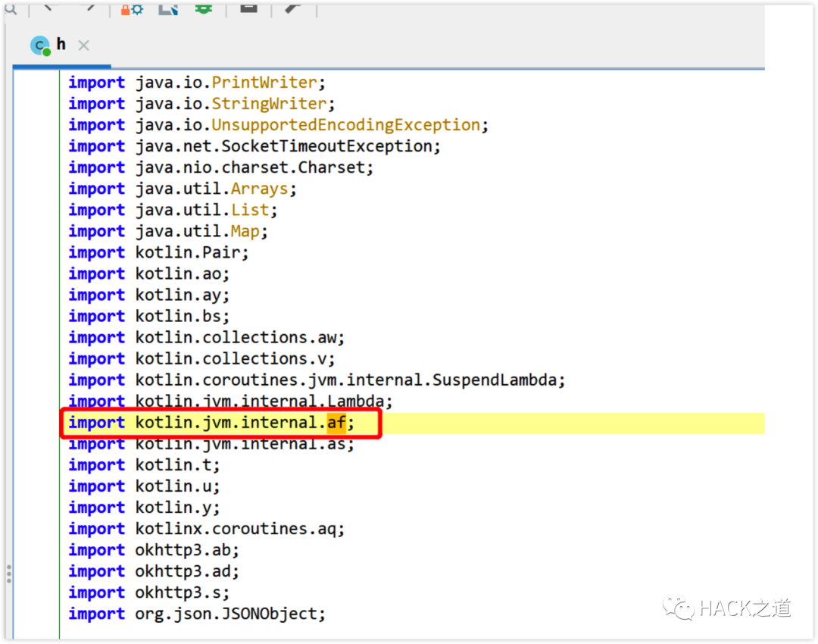Select the java.net.SocketTimeoutException import line
818x644 pixels.
click(x=254, y=147)
